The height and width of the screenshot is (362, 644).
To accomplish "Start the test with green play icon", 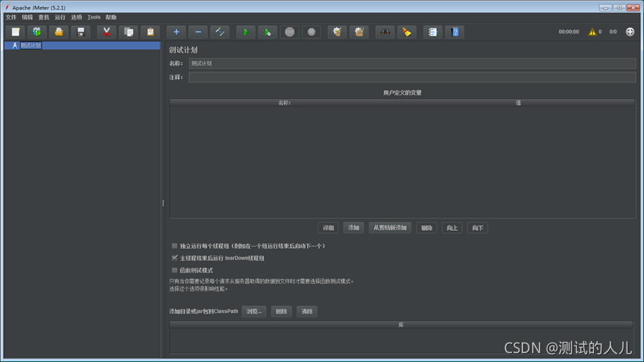I will click(246, 32).
